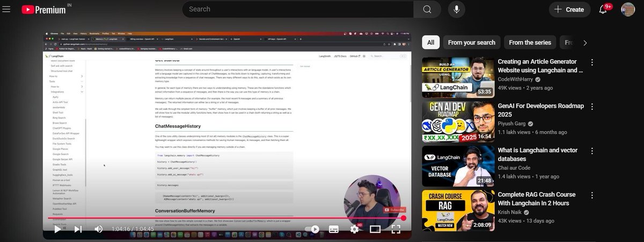Open options menu for RAG Crash Course video
This screenshot has height=242, width=644.
point(592,196)
